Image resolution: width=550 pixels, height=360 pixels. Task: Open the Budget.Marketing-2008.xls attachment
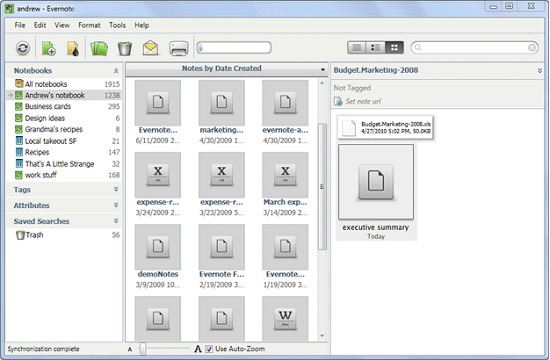click(x=385, y=127)
